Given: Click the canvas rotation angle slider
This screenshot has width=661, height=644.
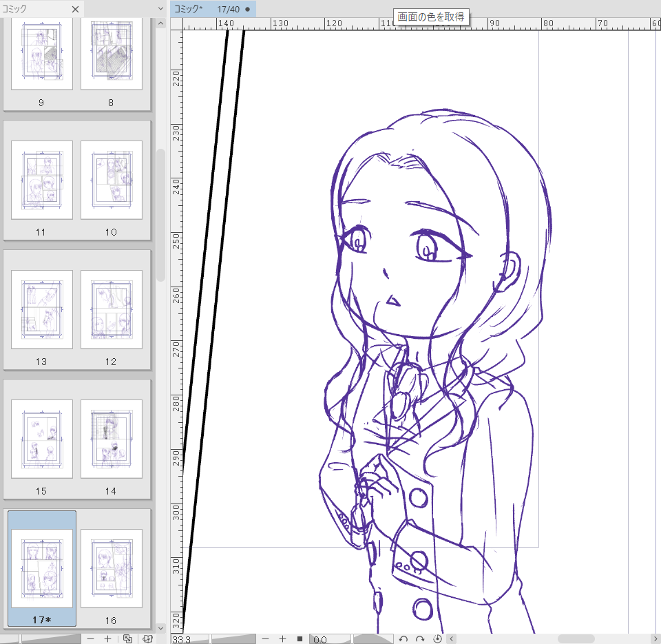Looking at the screenshot, I should 372,638.
